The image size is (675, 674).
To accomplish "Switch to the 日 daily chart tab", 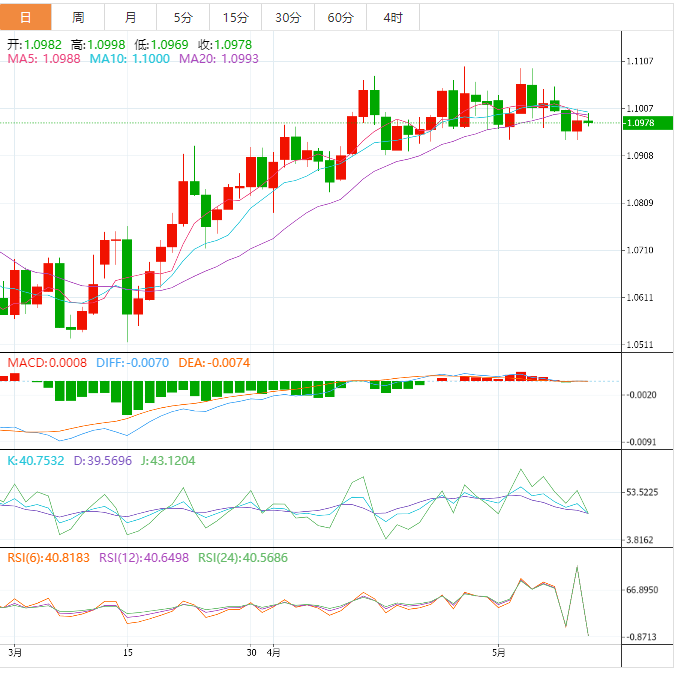I will tap(25, 17).
